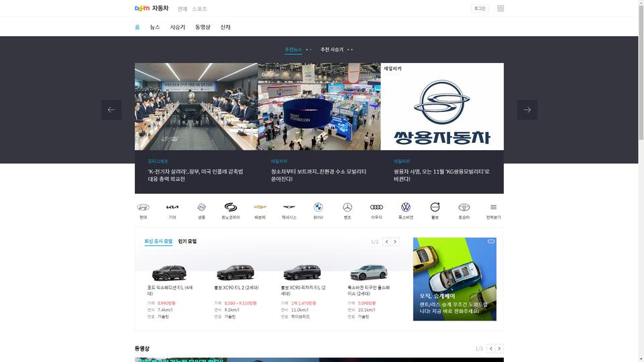Click the 데일리카 source label under hydrogen article
The image size is (644, 362).
[x=279, y=162]
